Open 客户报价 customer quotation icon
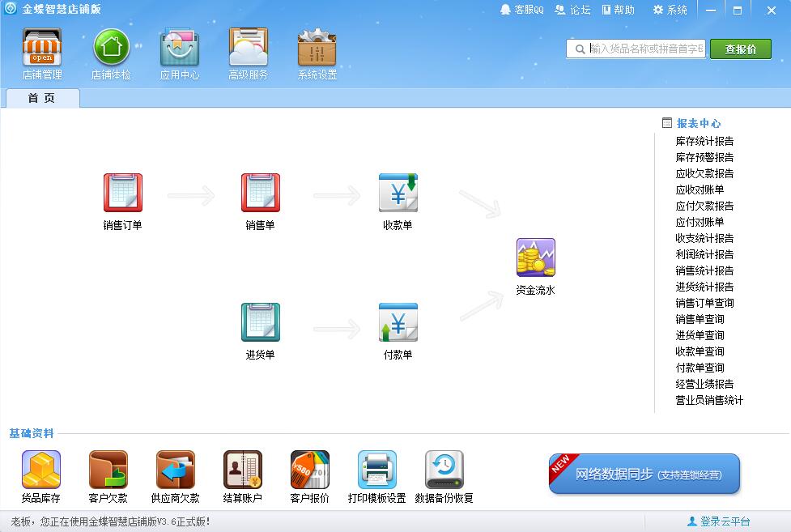This screenshot has width=791, height=532. [310, 470]
